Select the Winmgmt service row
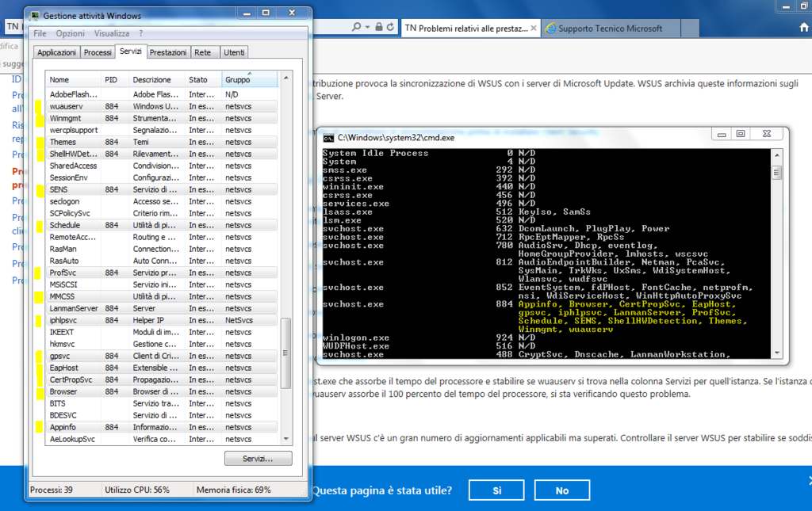812x511 pixels. (x=161, y=118)
